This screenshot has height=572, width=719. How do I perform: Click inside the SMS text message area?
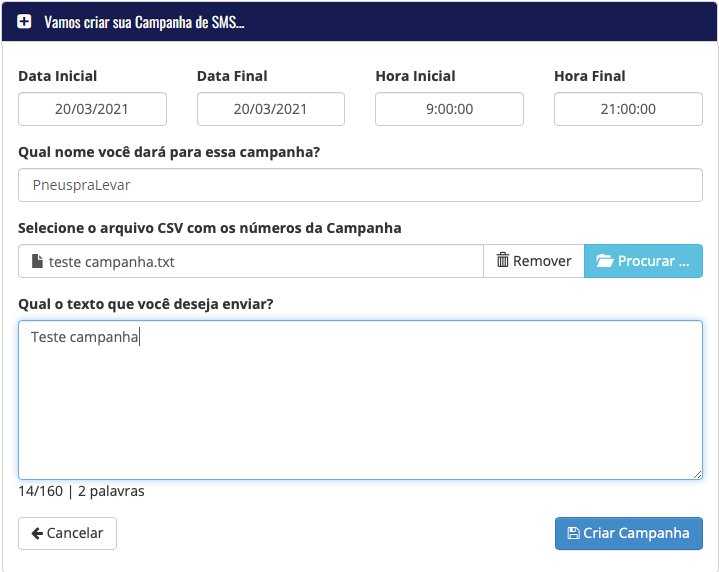tap(360, 400)
